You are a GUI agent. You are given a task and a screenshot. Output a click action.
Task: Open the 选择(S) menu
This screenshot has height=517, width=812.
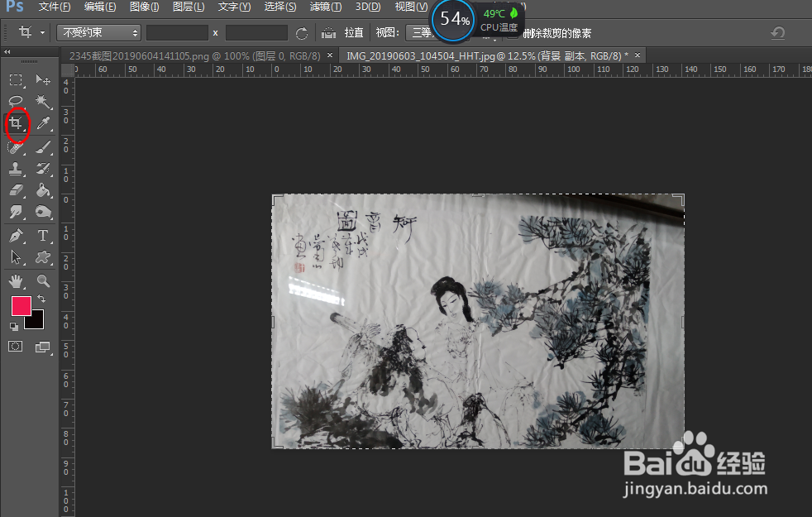280,7
